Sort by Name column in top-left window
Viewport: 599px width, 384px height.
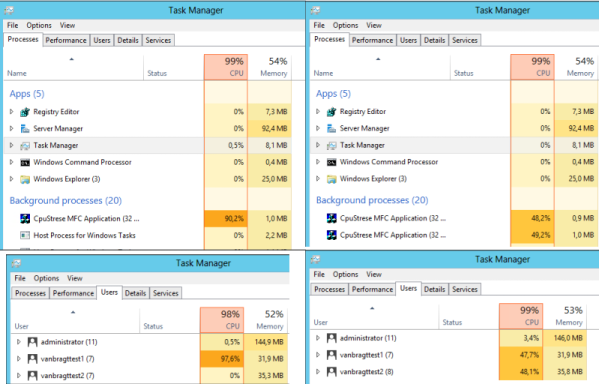73,67
